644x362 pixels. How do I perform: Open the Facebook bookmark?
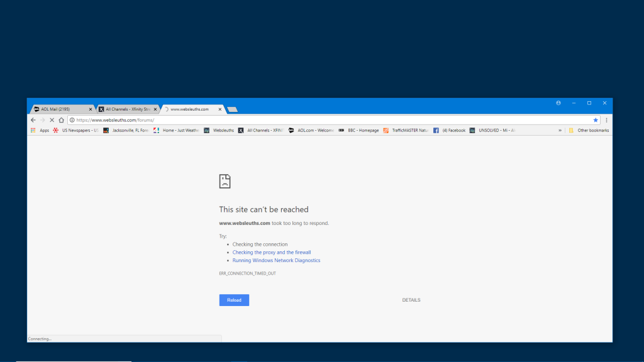(x=450, y=131)
